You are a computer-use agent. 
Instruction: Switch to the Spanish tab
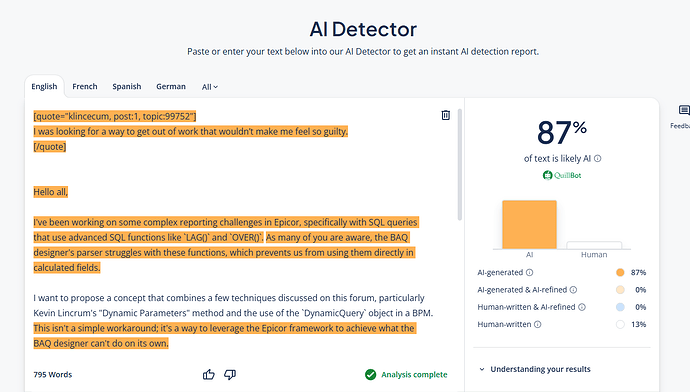127,86
